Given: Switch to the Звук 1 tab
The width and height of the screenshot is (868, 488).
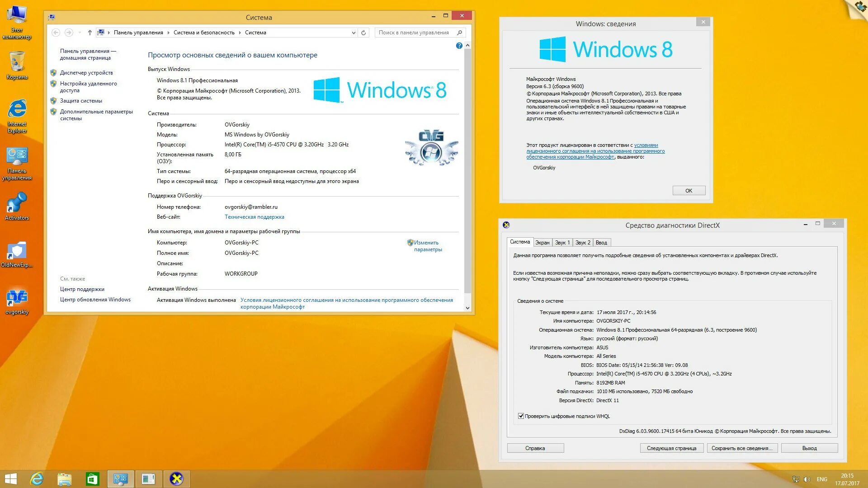Looking at the screenshot, I should pos(562,243).
